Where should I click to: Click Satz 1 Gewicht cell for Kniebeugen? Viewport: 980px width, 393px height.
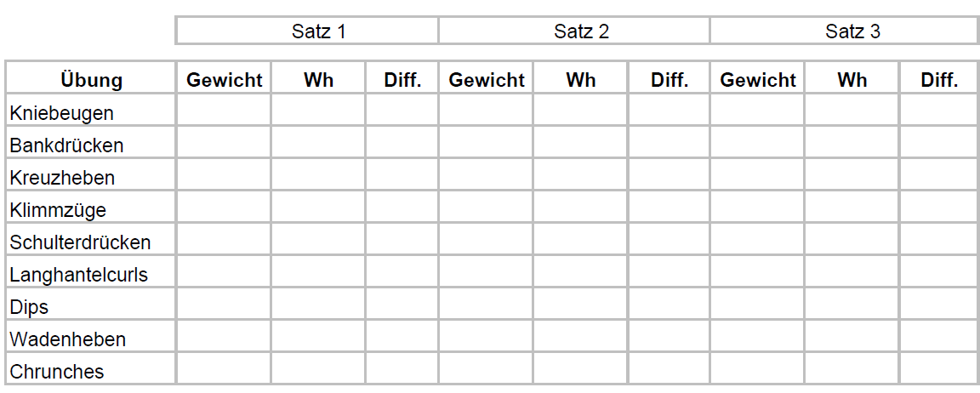pyautogui.click(x=225, y=112)
